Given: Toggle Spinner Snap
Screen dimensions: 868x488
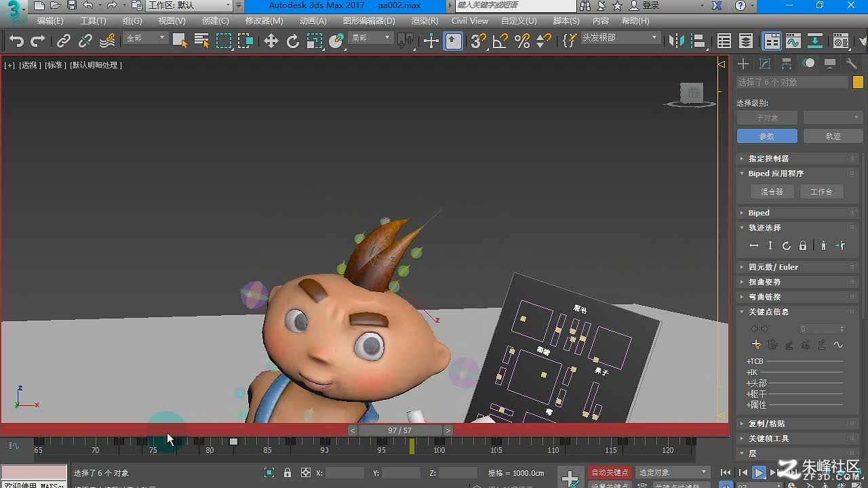Looking at the screenshot, I should pyautogui.click(x=544, y=41).
